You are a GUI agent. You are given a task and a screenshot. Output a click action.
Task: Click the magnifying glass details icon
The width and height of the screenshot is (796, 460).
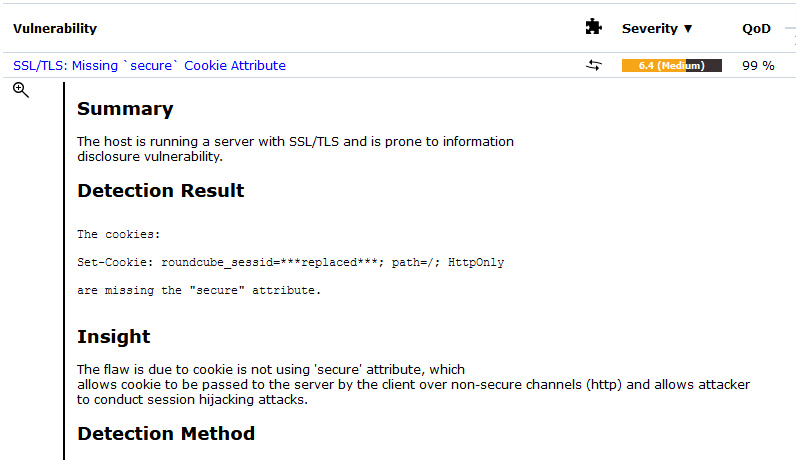[x=21, y=90]
